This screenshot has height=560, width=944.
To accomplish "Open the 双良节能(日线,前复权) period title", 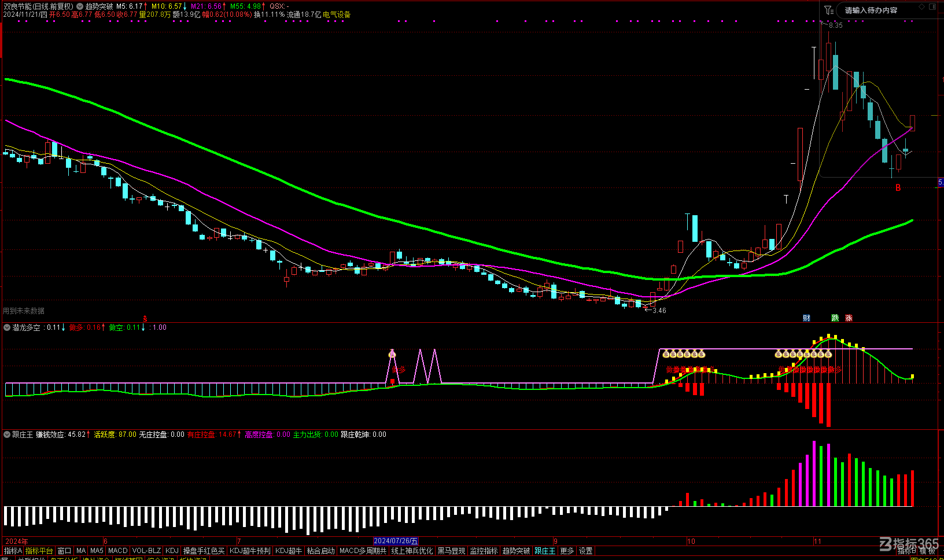I will coord(38,6).
